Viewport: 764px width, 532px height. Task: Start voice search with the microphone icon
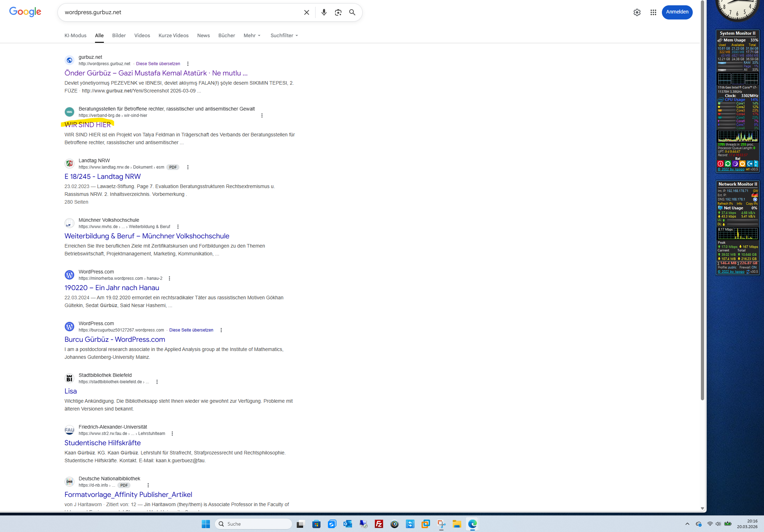324,12
